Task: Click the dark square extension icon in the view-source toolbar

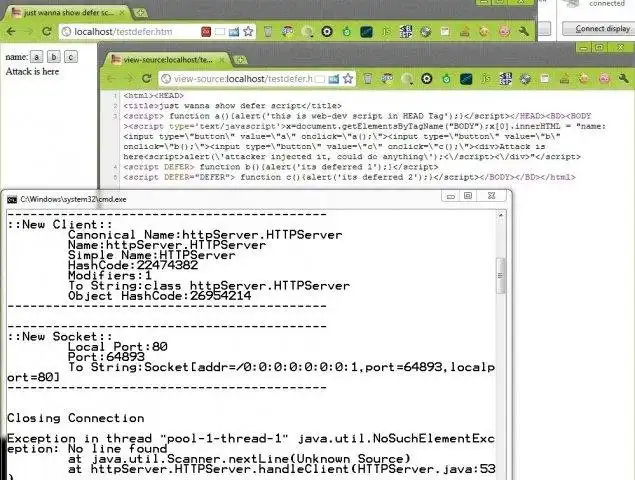Action: click(x=466, y=79)
